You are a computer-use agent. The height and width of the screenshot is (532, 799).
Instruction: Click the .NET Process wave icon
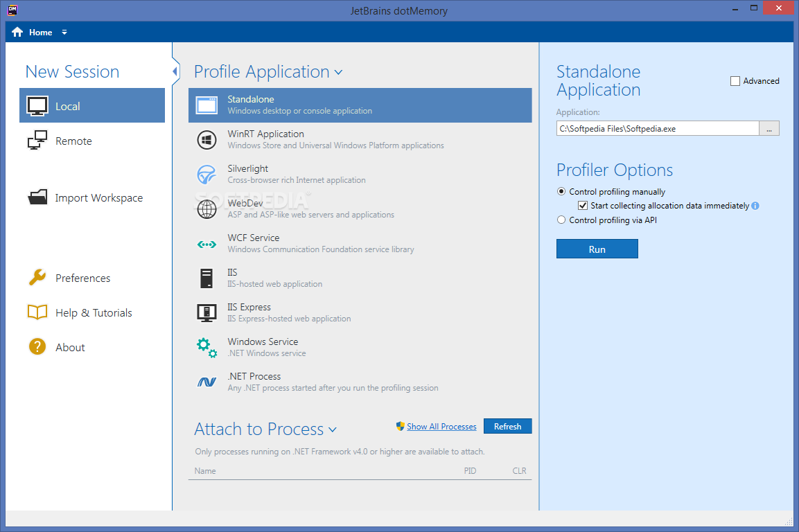tap(207, 382)
